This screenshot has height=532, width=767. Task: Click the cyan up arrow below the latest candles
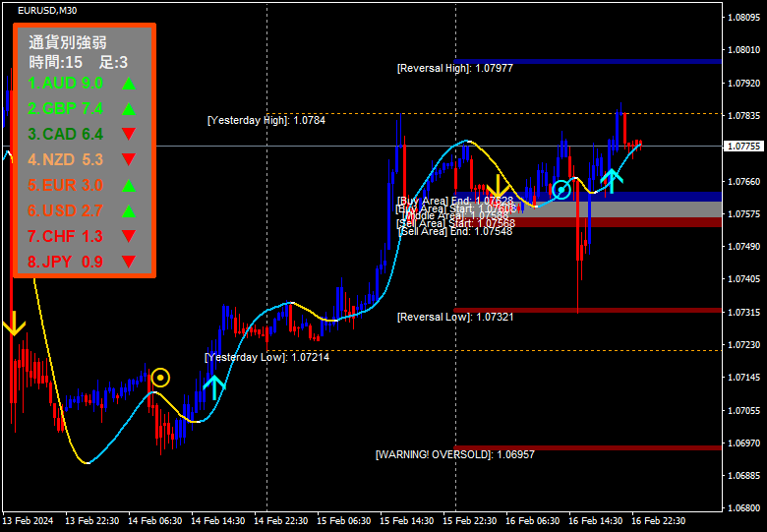[x=612, y=179]
